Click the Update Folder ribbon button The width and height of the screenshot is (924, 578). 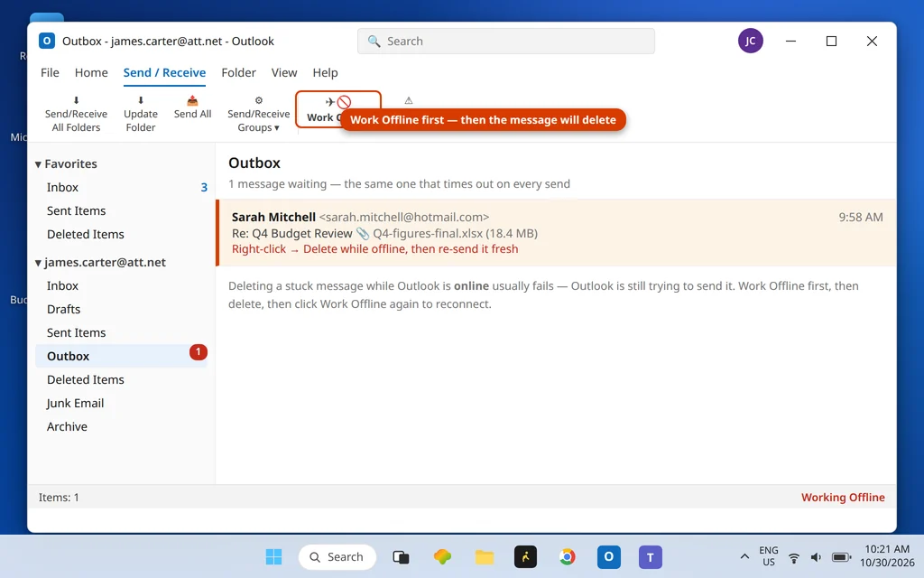[x=140, y=114]
